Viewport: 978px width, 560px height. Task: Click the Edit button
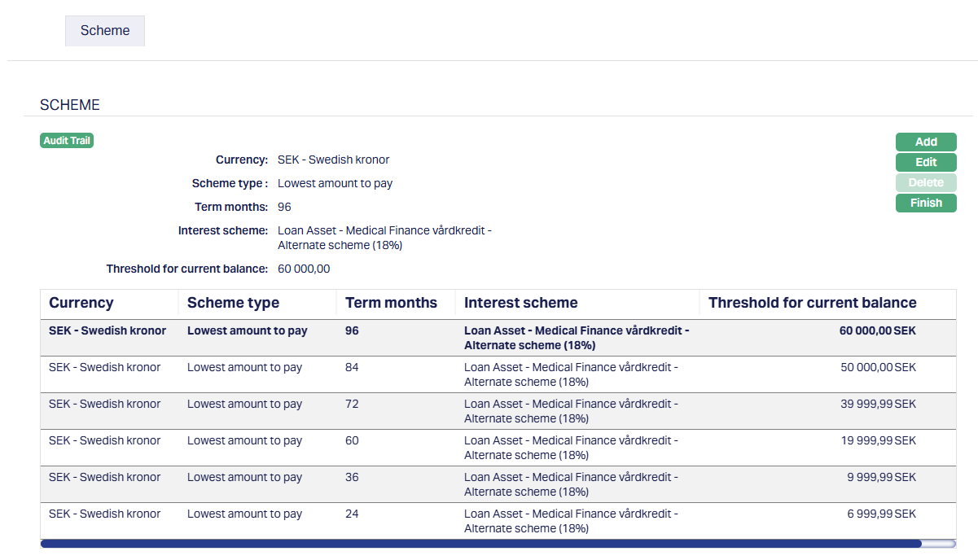926,162
